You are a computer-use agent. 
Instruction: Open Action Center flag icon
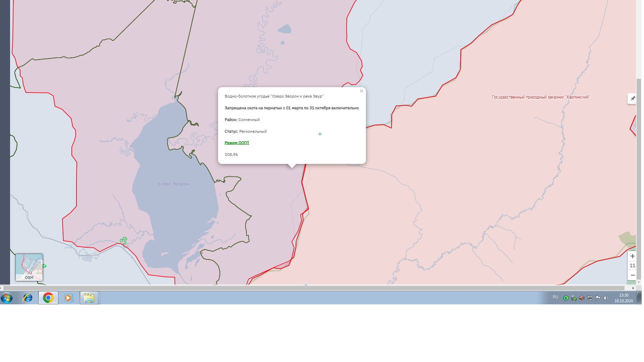(x=598, y=298)
